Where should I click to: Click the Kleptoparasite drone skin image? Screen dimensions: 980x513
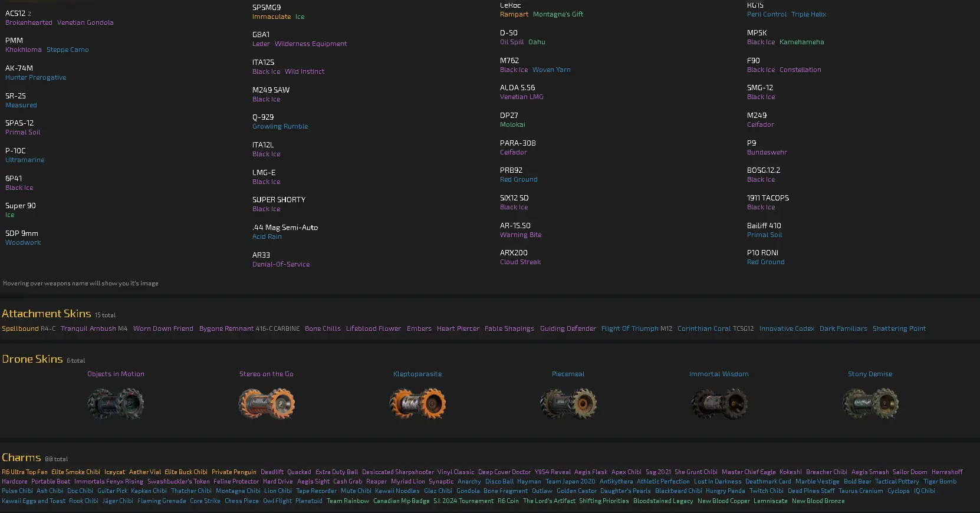[417, 403]
